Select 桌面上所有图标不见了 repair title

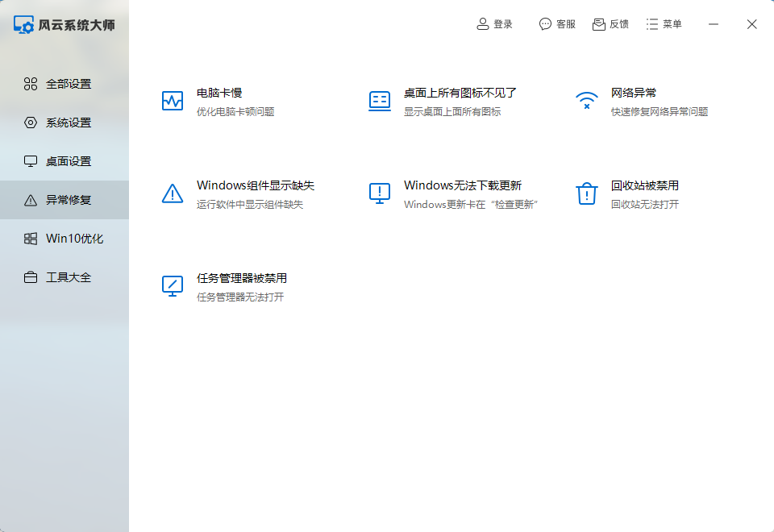click(x=460, y=93)
